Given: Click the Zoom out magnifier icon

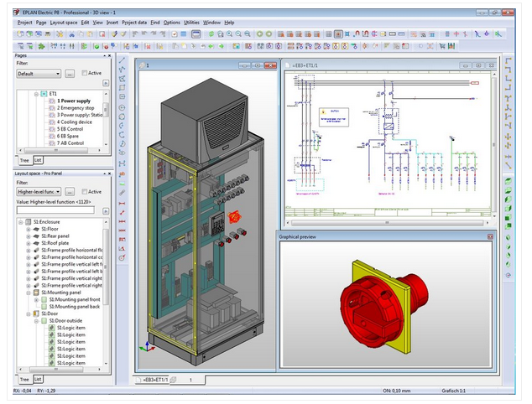Looking at the screenshot, I should click(x=238, y=34).
